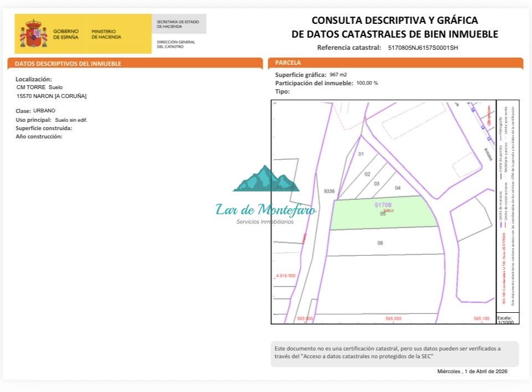This screenshot has width=532, height=392.
Task: Click the Dirección General del Catastro label
Action: click(176, 44)
